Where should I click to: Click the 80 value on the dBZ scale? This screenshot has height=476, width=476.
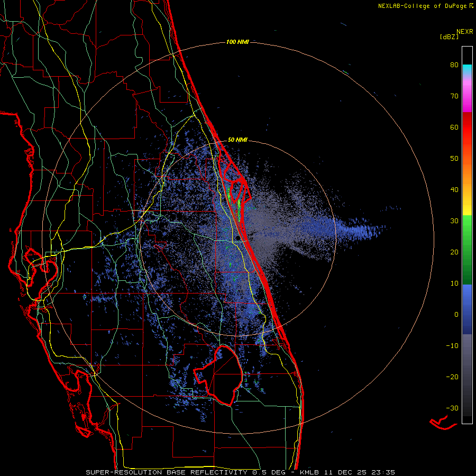tap(454, 65)
